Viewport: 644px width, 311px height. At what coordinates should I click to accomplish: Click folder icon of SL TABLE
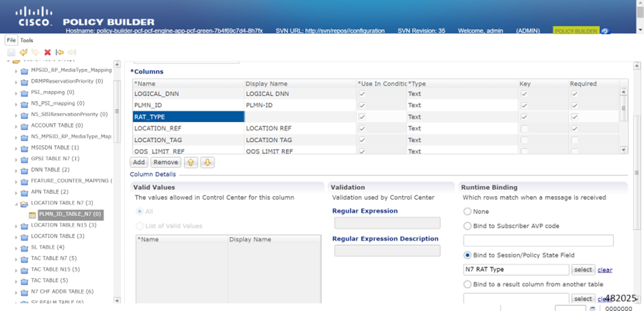[24, 248]
